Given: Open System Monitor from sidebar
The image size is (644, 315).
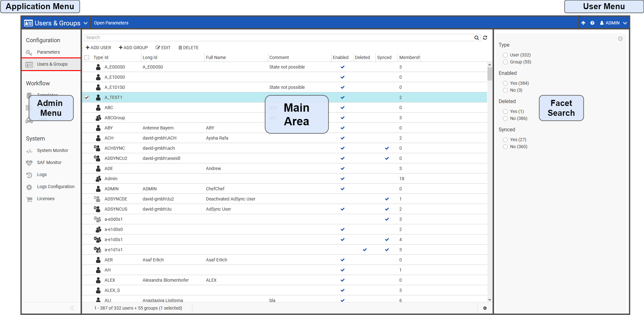Looking at the screenshot, I should [x=52, y=151].
